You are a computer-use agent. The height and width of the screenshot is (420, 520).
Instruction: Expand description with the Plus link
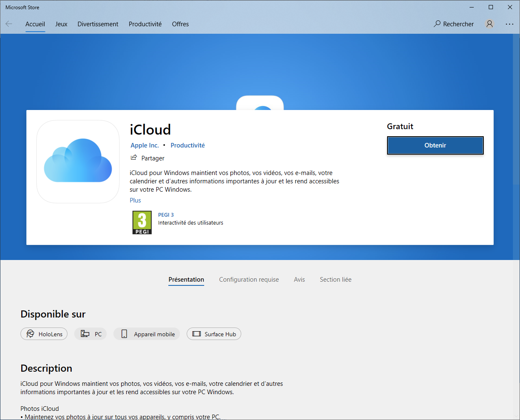[x=135, y=200]
